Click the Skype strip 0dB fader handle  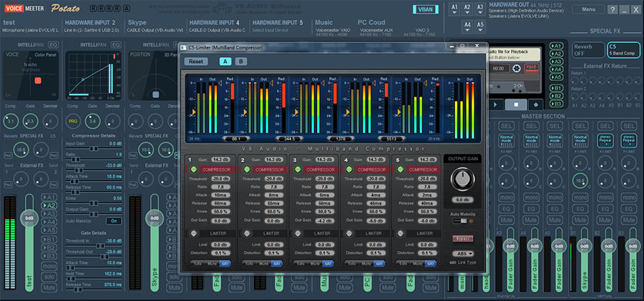tap(155, 218)
